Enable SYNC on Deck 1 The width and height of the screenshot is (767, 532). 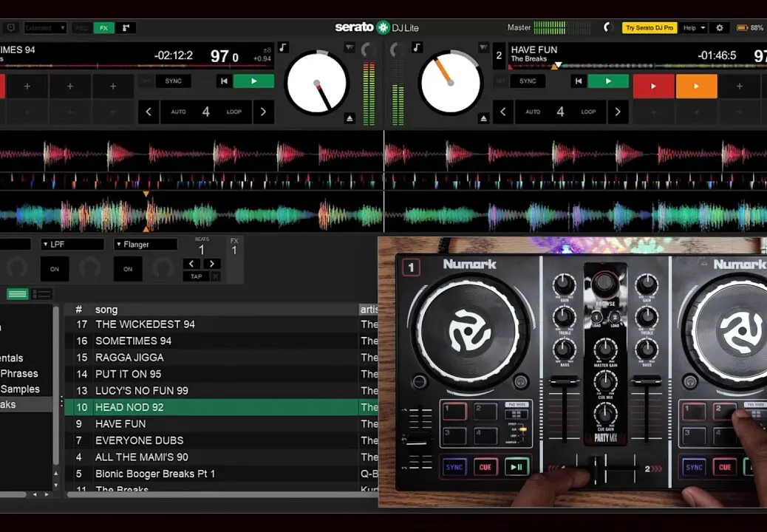tap(173, 81)
